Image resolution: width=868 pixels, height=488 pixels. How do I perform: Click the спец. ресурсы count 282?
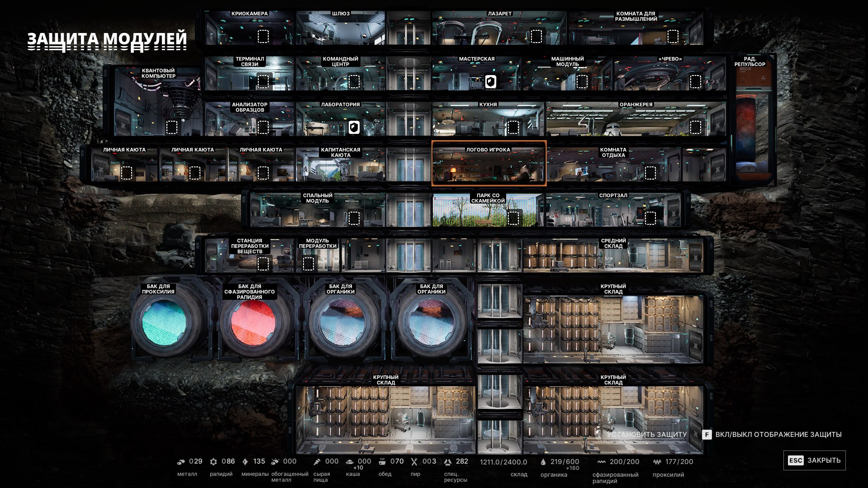(x=462, y=461)
